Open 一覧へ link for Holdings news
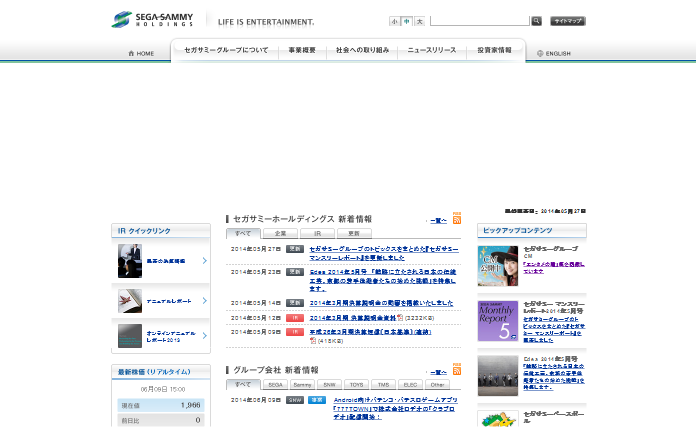The image size is (696, 427). point(438,221)
